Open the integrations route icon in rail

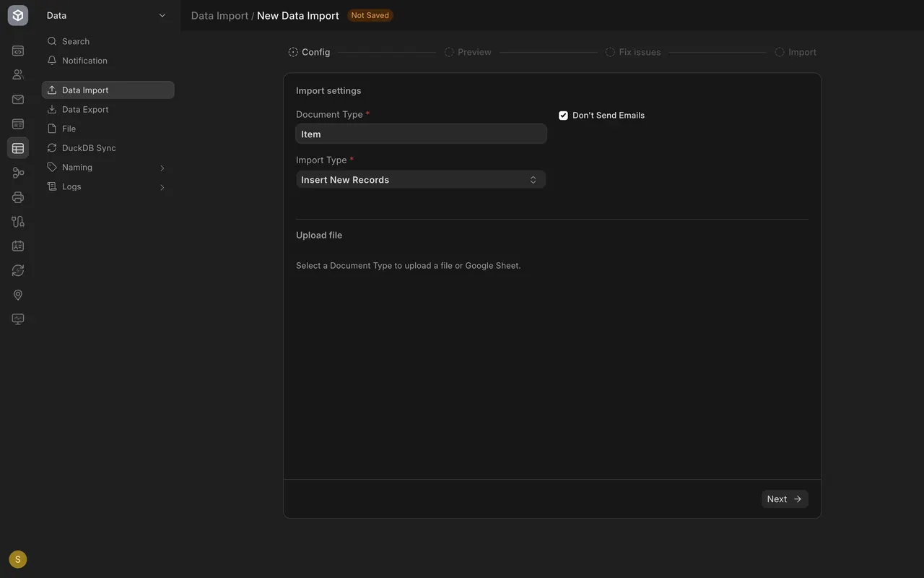18,222
